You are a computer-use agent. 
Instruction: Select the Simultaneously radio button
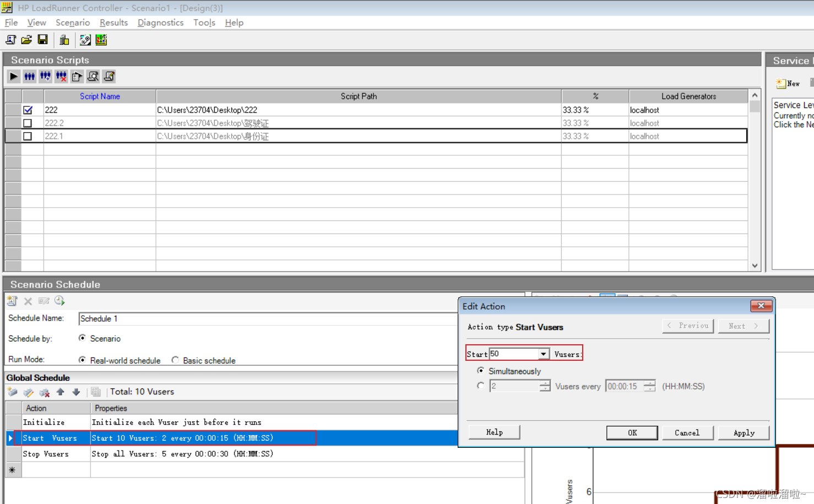[x=481, y=371]
